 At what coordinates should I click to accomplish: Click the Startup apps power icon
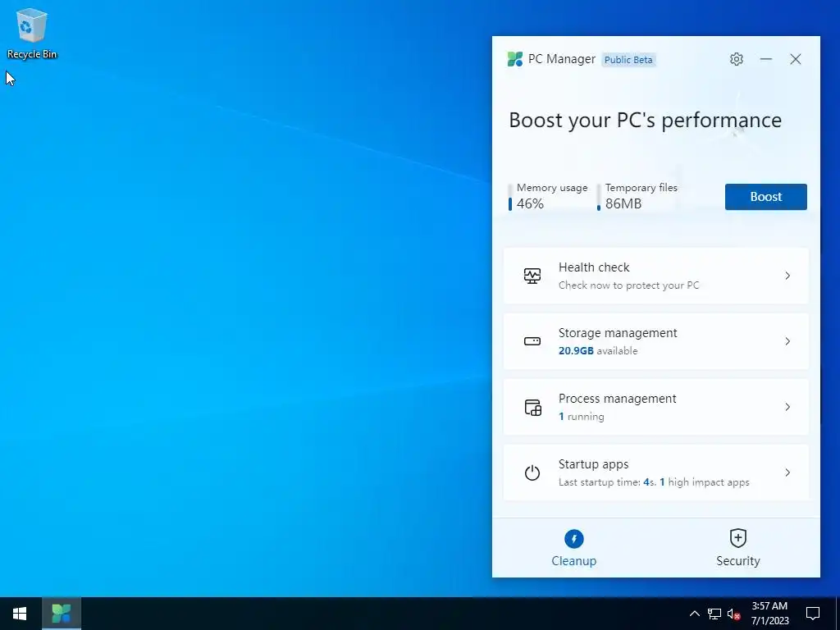tap(532, 472)
